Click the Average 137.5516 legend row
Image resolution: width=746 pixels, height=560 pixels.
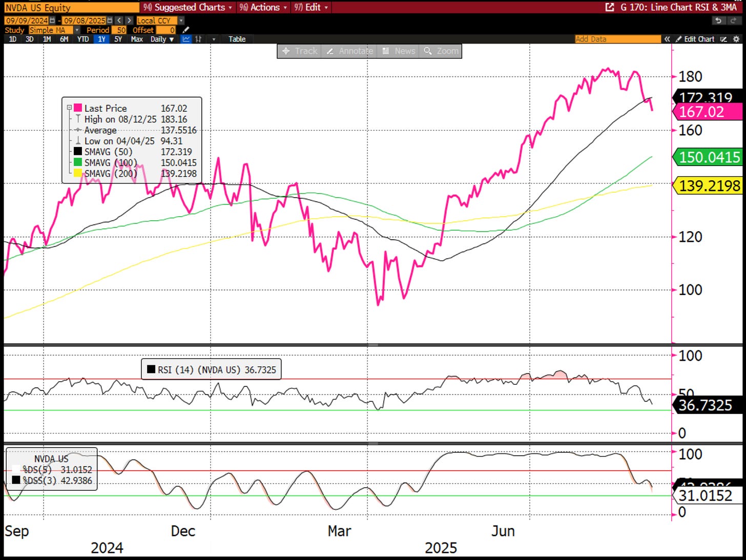pyautogui.click(x=135, y=130)
